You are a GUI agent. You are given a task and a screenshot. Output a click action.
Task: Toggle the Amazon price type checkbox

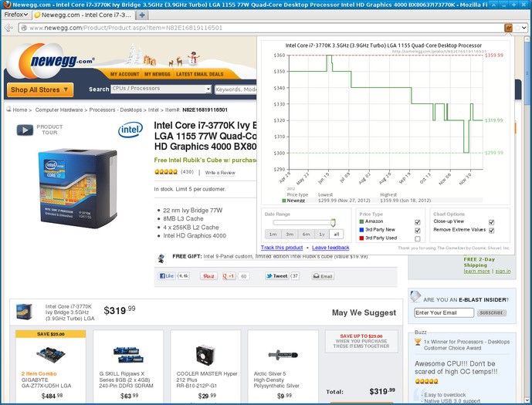click(x=418, y=222)
